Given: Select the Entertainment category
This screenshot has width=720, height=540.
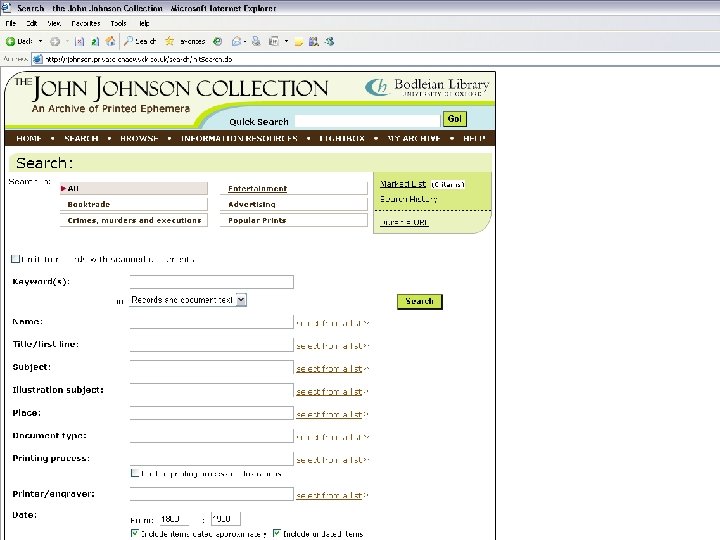Looking at the screenshot, I should [294, 188].
